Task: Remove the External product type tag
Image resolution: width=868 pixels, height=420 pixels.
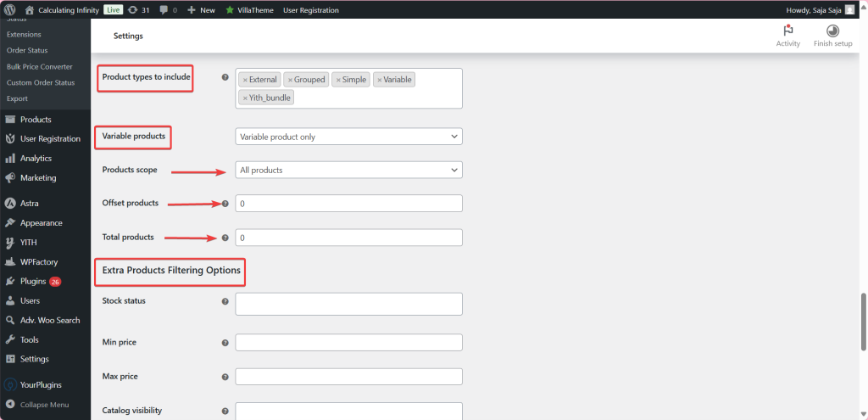Action: [245, 80]
